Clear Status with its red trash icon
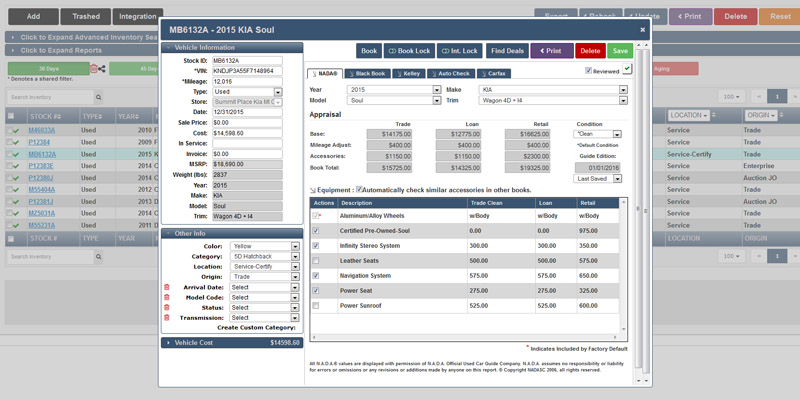800x400 pixels. coord(166,308)
